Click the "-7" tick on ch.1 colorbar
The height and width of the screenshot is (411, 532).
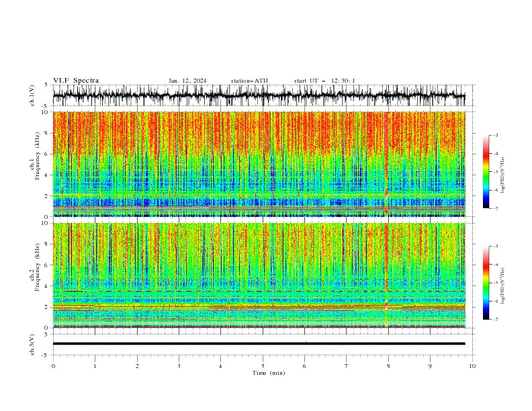(x=496, y=208)
